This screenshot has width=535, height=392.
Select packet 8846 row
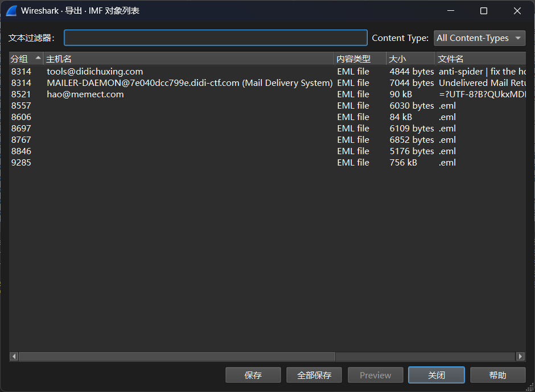pos(267,151)
